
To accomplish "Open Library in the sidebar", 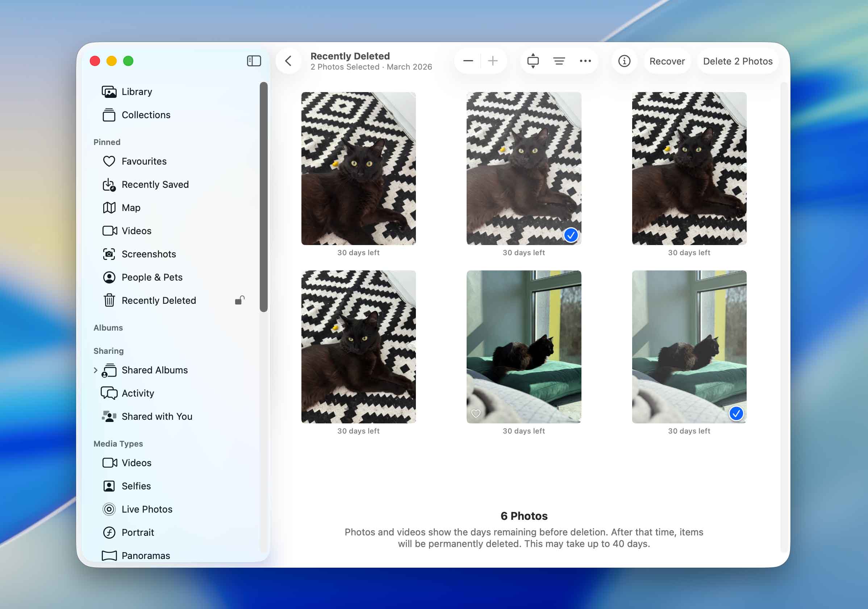I will pos(174,92).
